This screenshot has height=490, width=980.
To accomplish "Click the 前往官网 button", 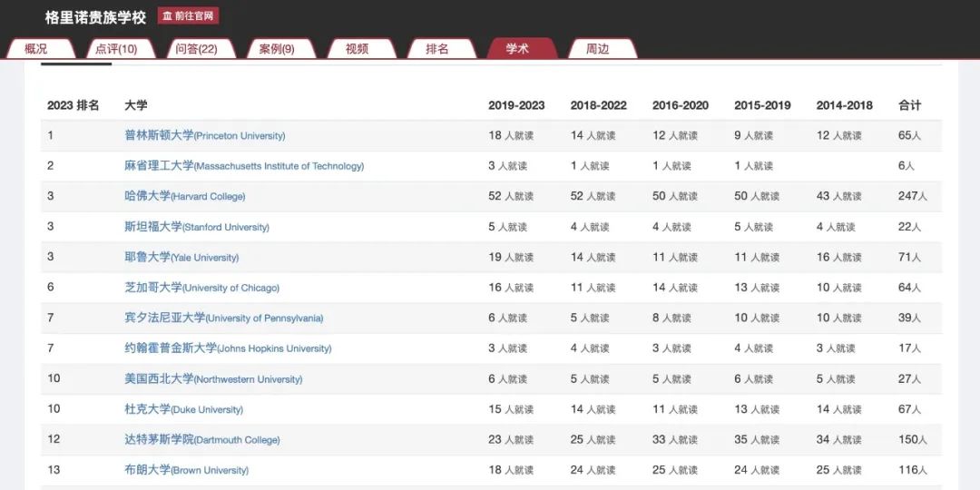I will 188,16.
